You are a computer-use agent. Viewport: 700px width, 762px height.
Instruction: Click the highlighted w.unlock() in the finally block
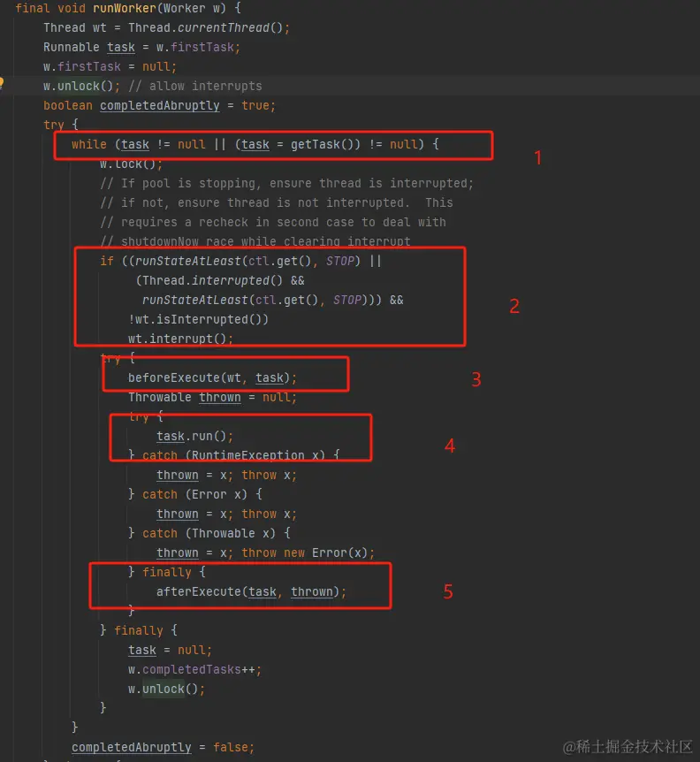pyautogui.click(x=167, y=689)
